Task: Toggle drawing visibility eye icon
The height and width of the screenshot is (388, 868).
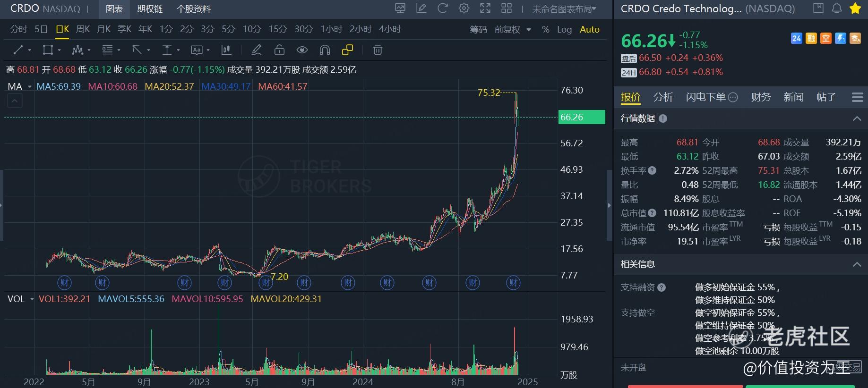Action: 302,50
